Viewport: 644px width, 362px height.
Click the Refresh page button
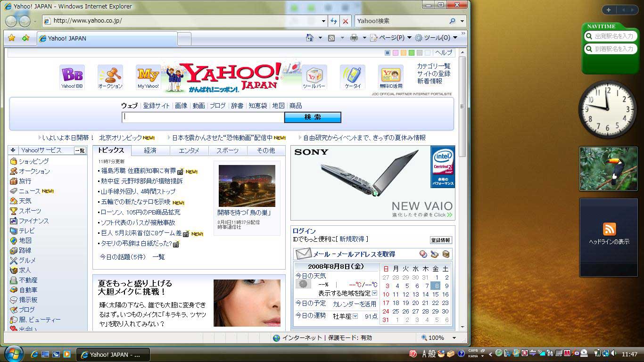[x=334, y=21]
